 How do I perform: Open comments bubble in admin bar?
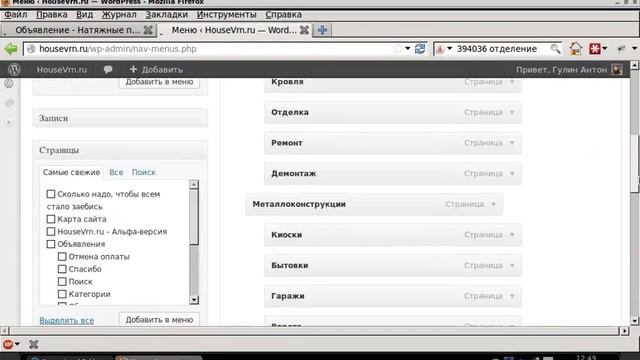point(108,70)
